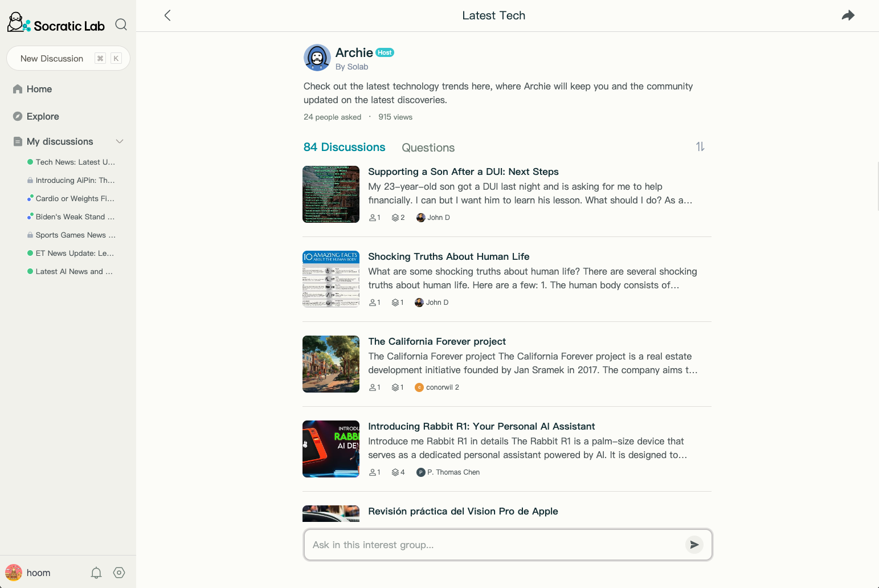Click the 'conorwil 2' author name
This screenshot has height=588, width=879.
coord(443,387)
